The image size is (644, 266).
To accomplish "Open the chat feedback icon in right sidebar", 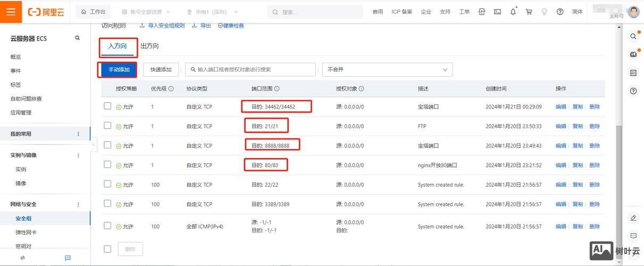I will point(633,236).
